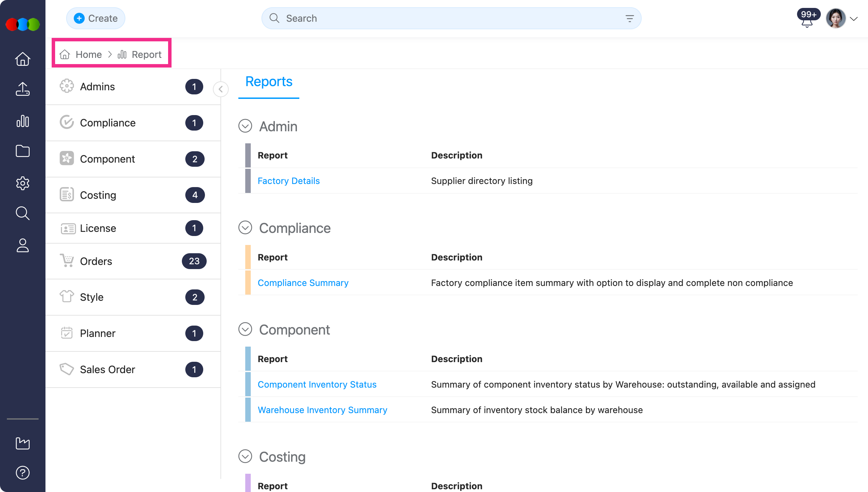Open the Component Inventory Status report

317,385
